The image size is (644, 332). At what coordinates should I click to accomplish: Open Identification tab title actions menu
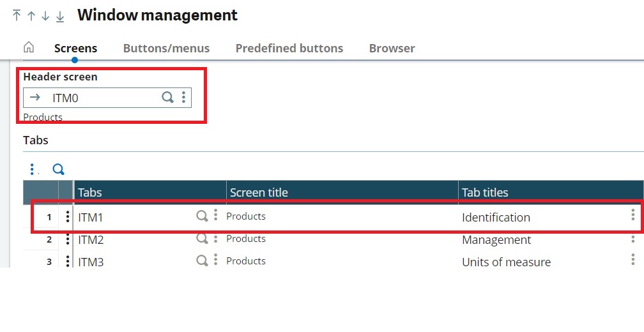[633, 215]
